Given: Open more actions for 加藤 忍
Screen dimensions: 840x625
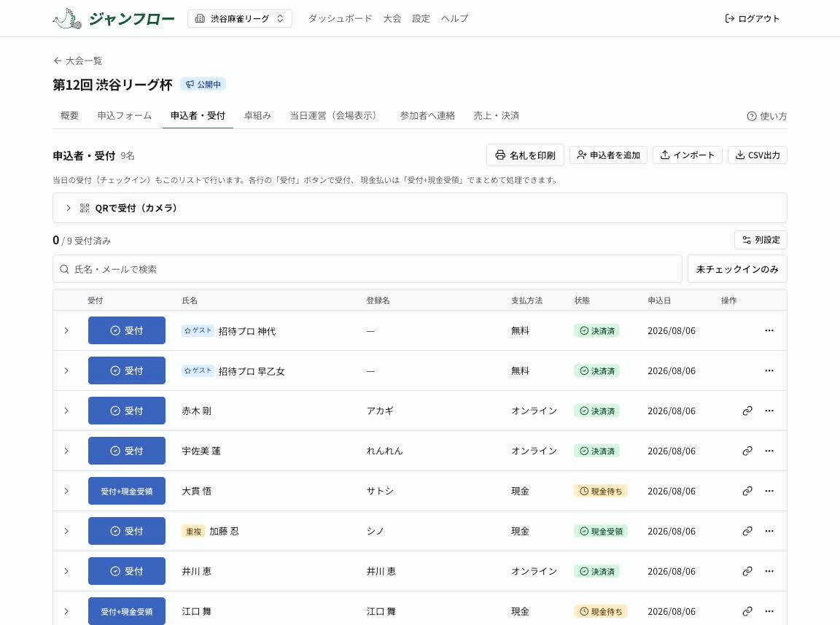Looking at the screenshot, I should pyautogui.click(x=769, y=531).
